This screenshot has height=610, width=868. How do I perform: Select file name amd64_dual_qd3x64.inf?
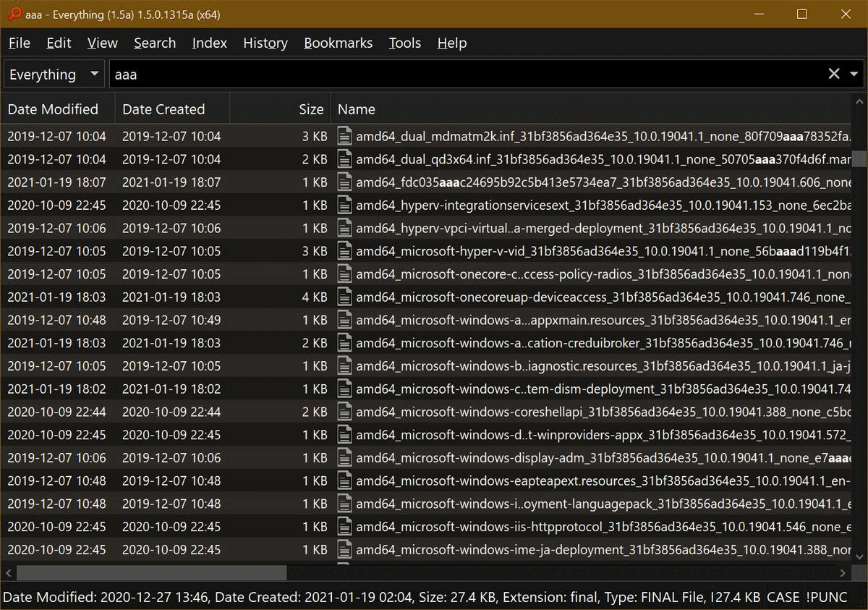[603, 159]
